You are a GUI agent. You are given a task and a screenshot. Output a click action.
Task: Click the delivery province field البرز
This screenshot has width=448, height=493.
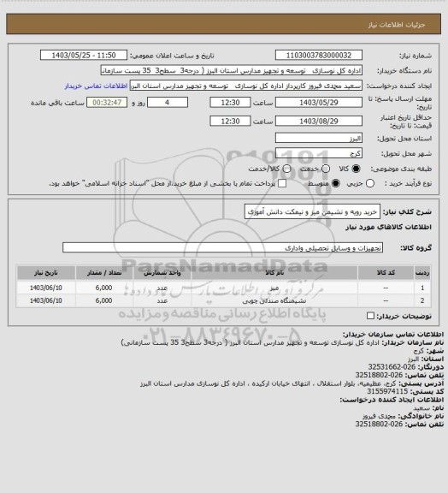pos(319,138)
